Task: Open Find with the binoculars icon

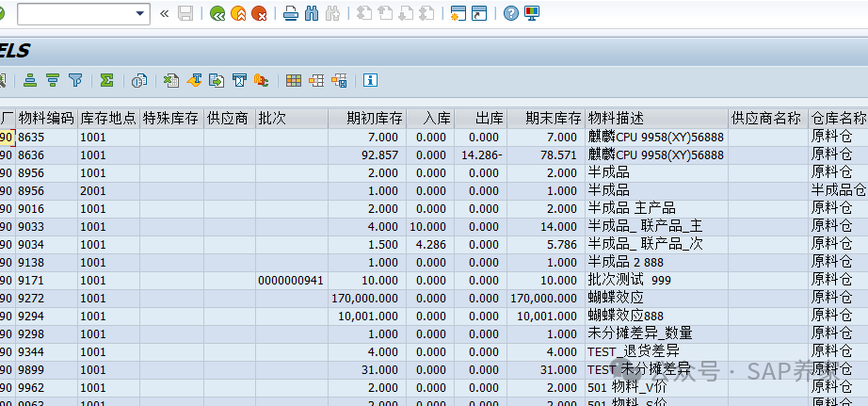Action: (x=312, y=13)
